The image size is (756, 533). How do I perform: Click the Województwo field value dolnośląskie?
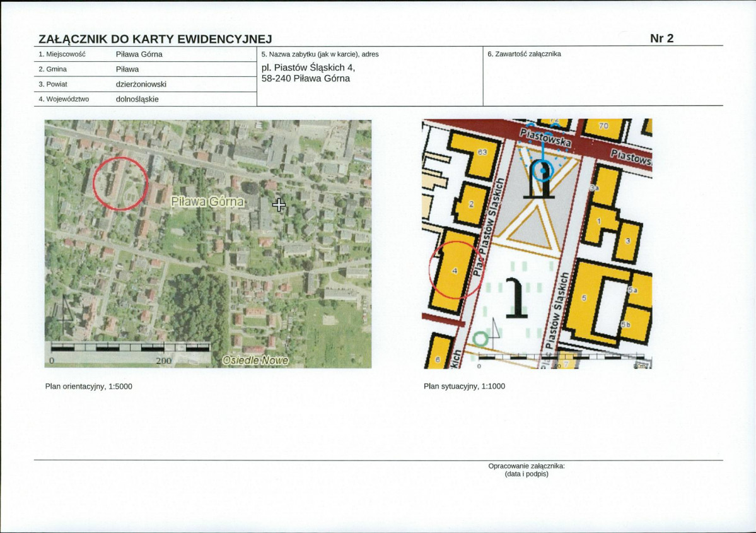[137, 99]
